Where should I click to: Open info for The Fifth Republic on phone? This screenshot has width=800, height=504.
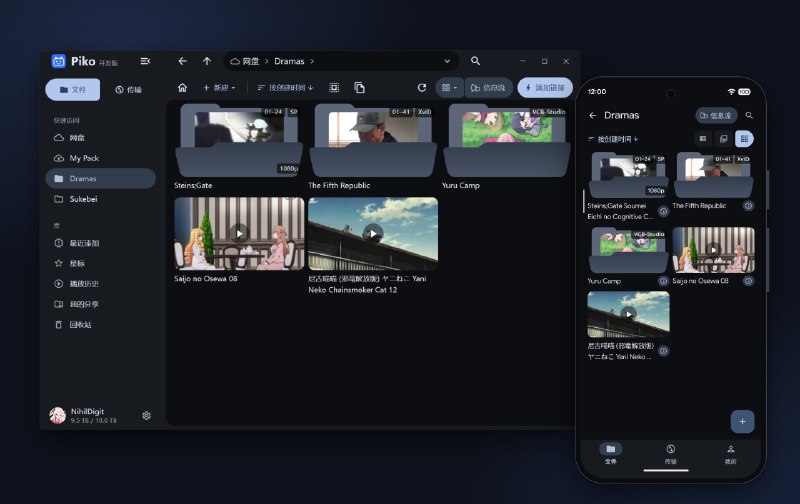coord(748,206)
